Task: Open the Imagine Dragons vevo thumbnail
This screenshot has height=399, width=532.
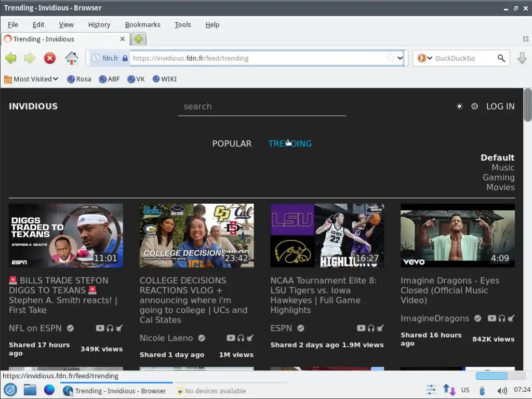Action: click(x=458, y=235)
